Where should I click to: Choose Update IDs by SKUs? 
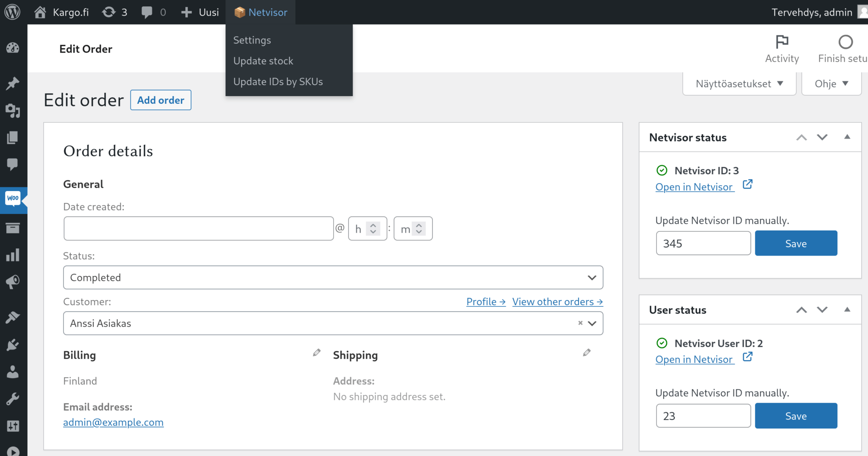278,81
